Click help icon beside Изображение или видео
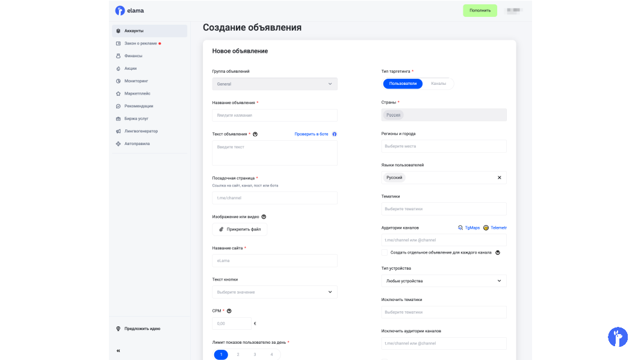Screen dimensions: 644x360 pyautogui.click(x=264, y=217)
